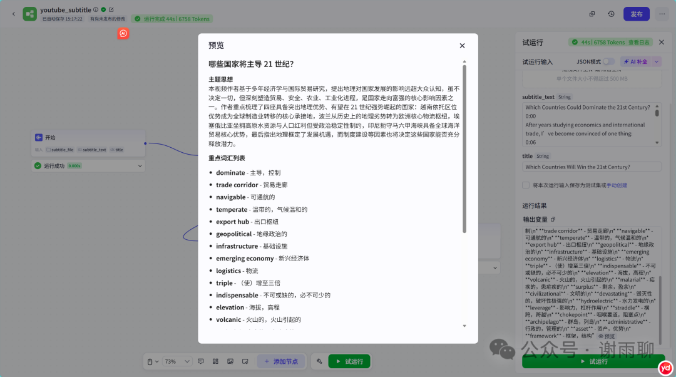Click vocabulary entry 'indispensable'

pyautogui.click(x=273, y=295)
